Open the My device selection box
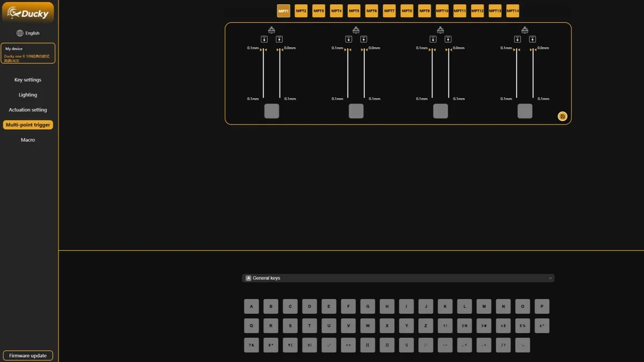Viewport: 644px width, 362px height. [x=28, y=53]
